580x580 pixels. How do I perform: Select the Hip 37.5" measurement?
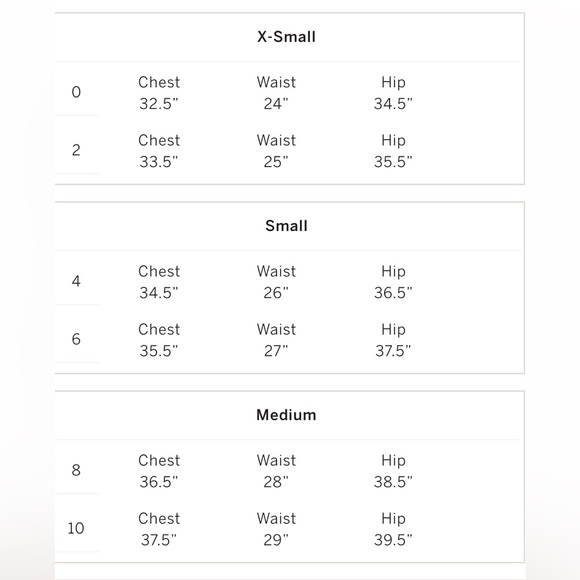[x=393, y=340]
